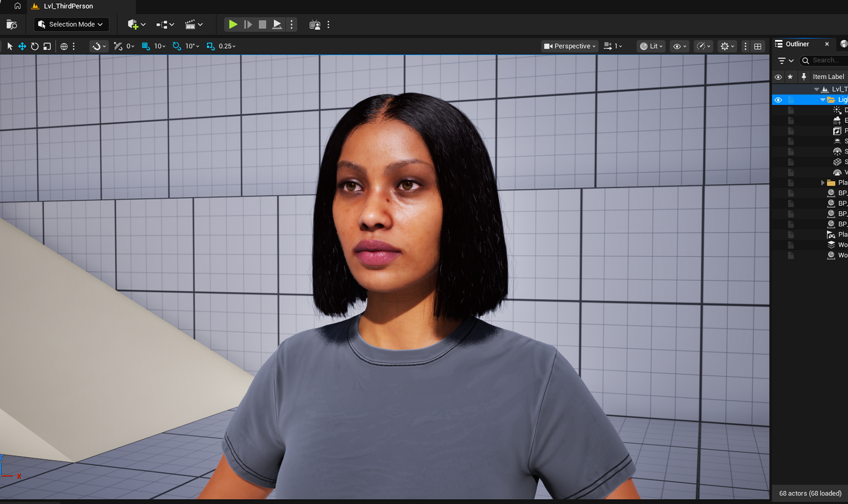Open the Outliner filter options icon
This screenshot has width=848, height=504.
pos(782,60)
